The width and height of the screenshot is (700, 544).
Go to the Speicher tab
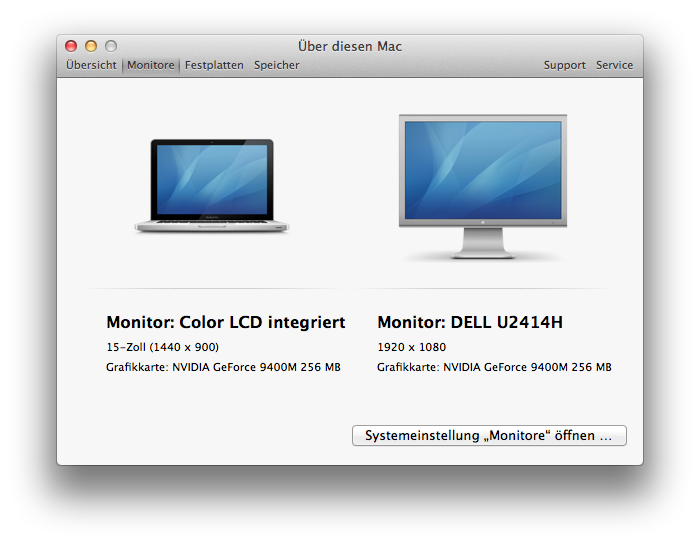point(277,65)
